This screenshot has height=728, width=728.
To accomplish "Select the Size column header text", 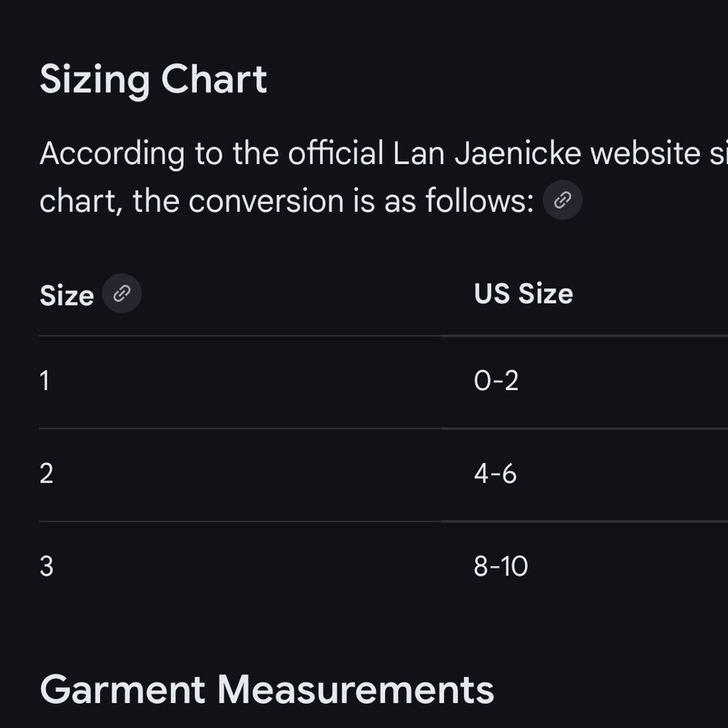I will click(x=67, y=296).
